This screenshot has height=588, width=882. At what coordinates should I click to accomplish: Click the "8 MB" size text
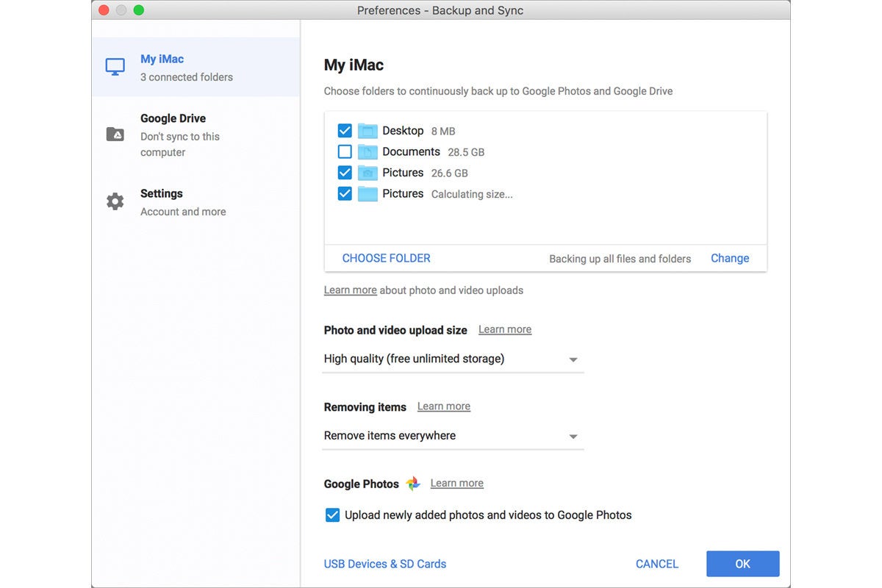(443, 132)
